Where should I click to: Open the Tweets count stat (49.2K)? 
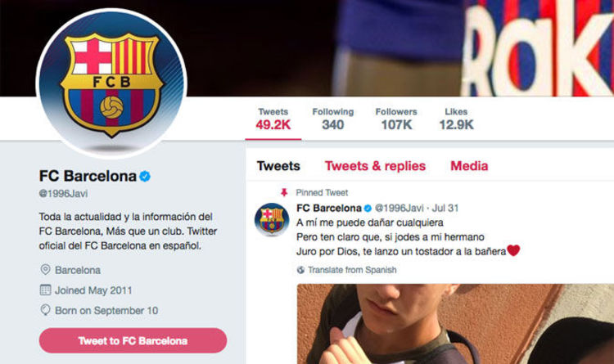[273, 119]
